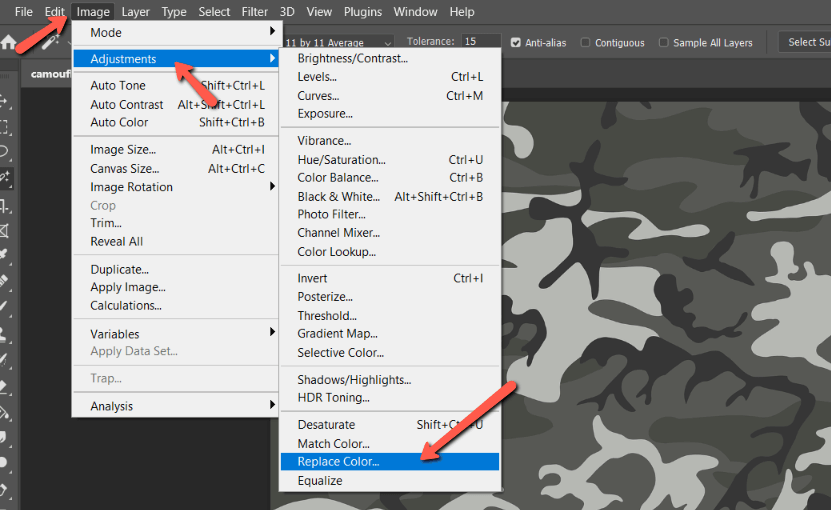Check the Sample All Layers option
This screenshot has height=510, width=831.
[664, 43]
